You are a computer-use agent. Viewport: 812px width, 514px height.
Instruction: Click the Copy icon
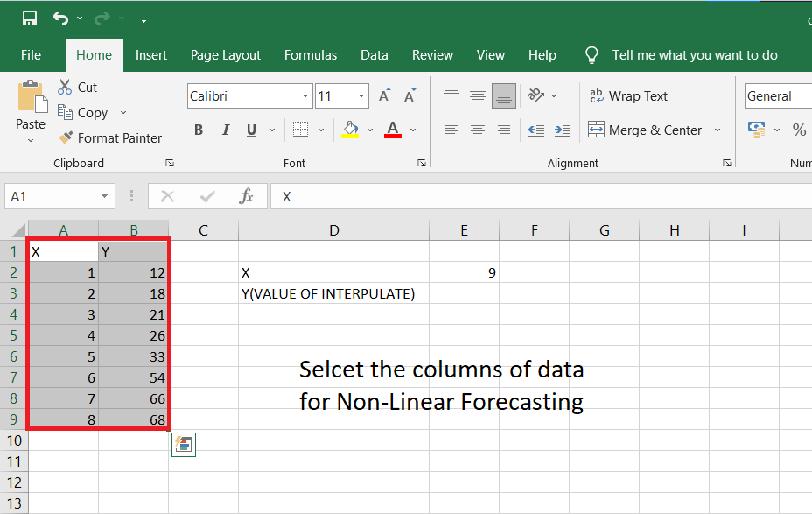pos(64,112)
